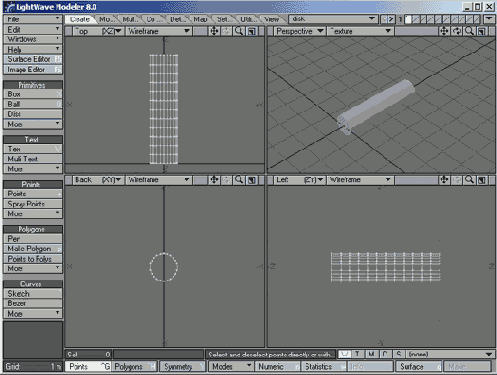Expand More under the Polygons section
Image resolution: width=497 pixels, height=375 pixels.
point(33,268)
